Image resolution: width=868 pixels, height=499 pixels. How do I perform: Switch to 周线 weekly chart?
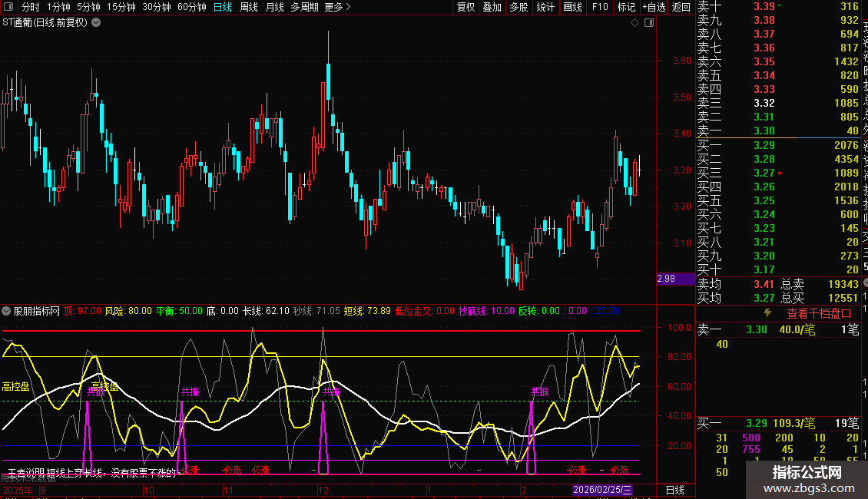click(x=249, y=7)
